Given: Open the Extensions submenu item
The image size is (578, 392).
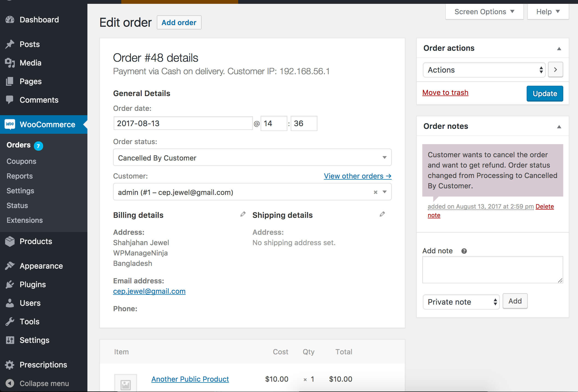Looking at the screenshot, I should coord(25,220).
